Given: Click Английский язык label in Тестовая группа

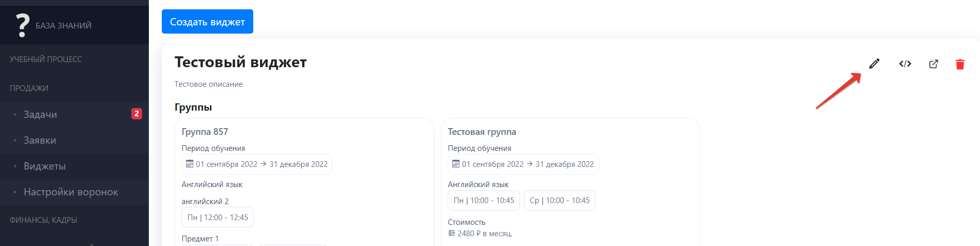Looking at the screenshot, I should pos(478,185).
